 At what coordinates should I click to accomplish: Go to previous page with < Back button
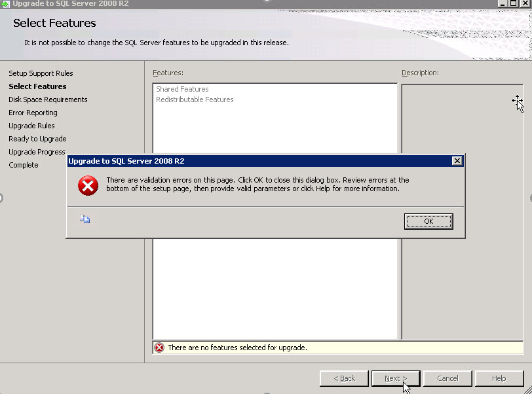(344, 378)
